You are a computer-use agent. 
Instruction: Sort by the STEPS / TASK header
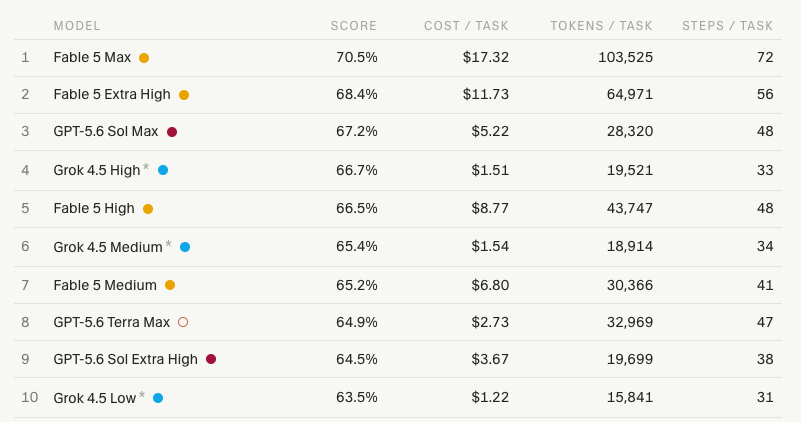727,26
